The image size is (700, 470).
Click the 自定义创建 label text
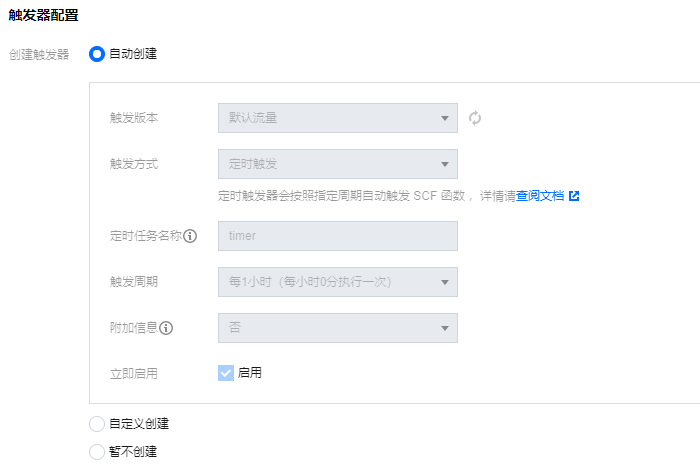tap(139, 424)
